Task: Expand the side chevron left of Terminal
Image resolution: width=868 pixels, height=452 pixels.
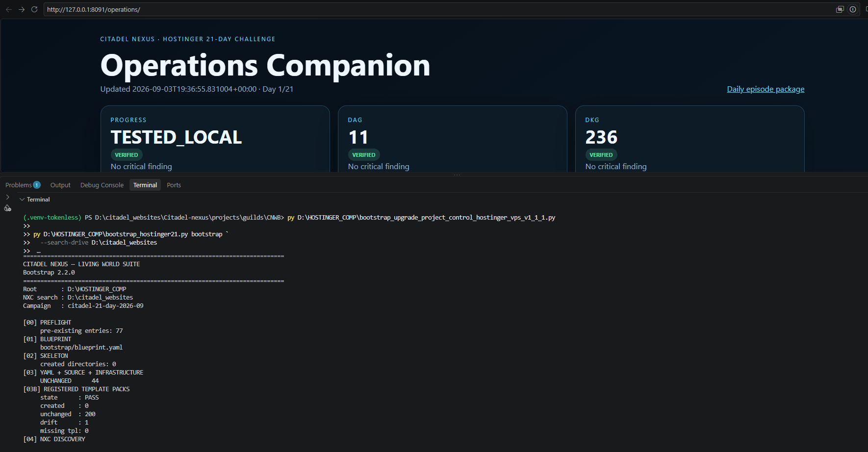Action: click(x=7, y=197)
